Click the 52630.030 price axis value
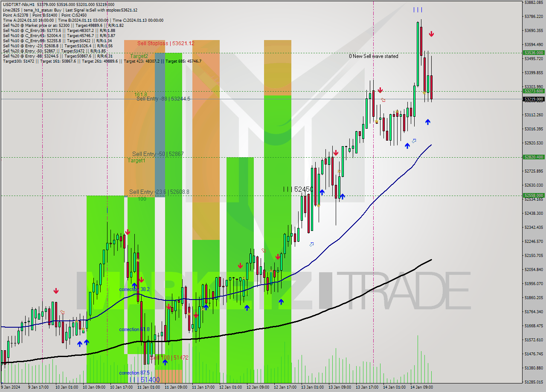The height and width of the screenshot is (392, 546). pos(534,185)
